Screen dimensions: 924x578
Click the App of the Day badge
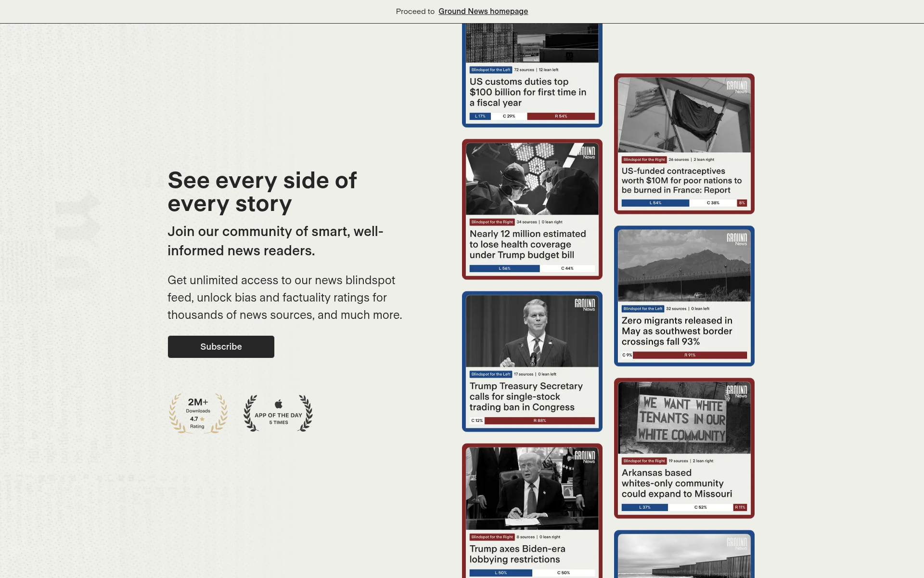point(278,413)
